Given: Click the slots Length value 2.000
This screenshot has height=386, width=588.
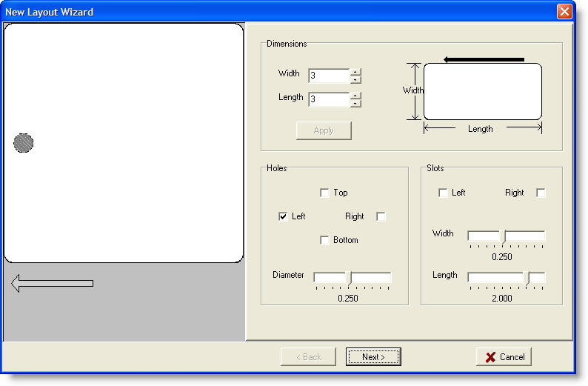Looking at the screenshot, I should [x=502, y=299].
